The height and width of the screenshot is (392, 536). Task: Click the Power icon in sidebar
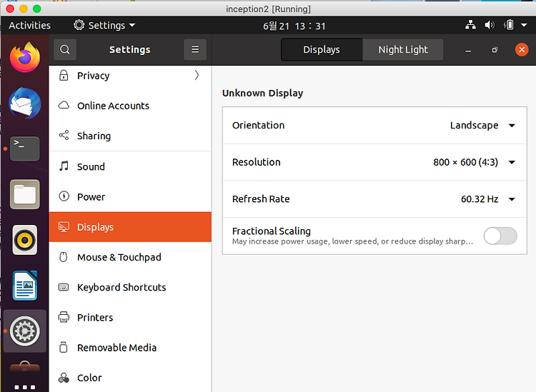[x=64, y=196]
